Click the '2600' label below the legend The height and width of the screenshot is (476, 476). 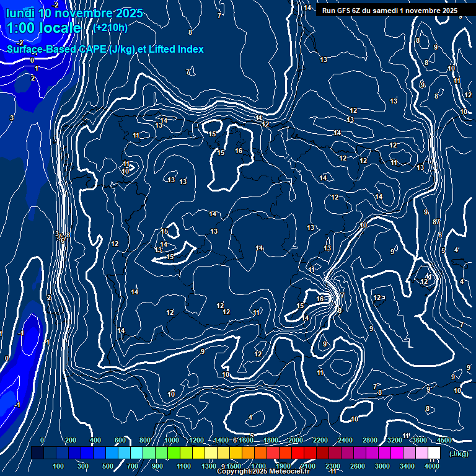point(358,466)
